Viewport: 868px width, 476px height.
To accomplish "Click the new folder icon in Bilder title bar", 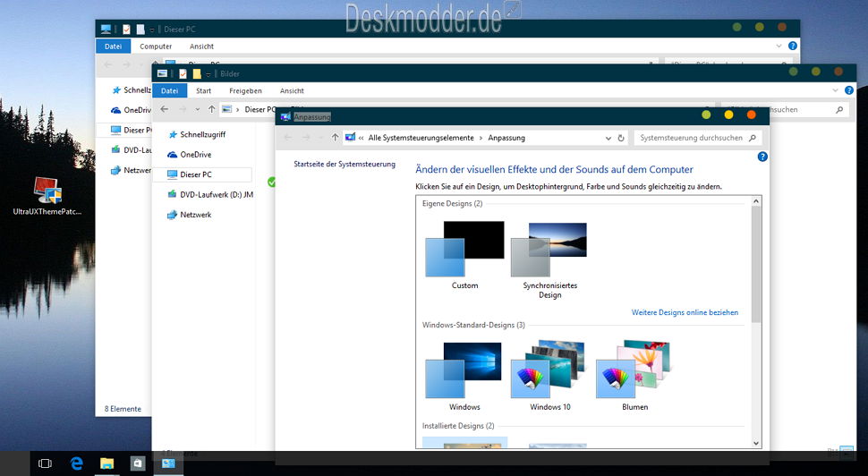I will click(x=197, y=73).
